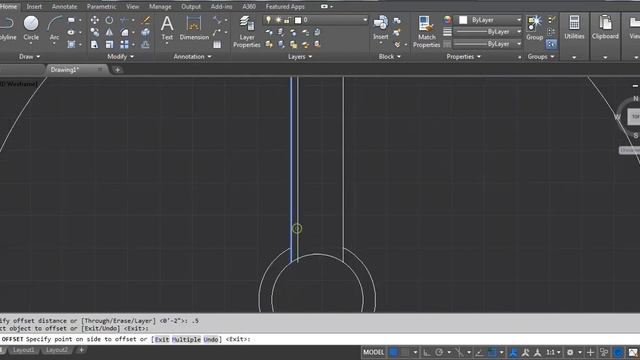Select the Copy tool in Modify panel
Screen dimensions: 640x360
pyautogui.click(x=95, y=32)
